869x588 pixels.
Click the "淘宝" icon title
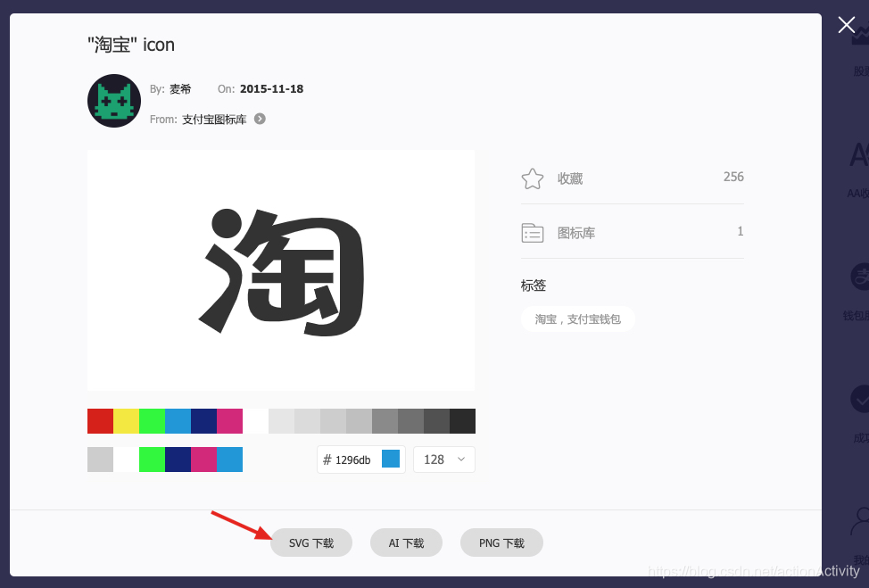[x=131, y=45]
